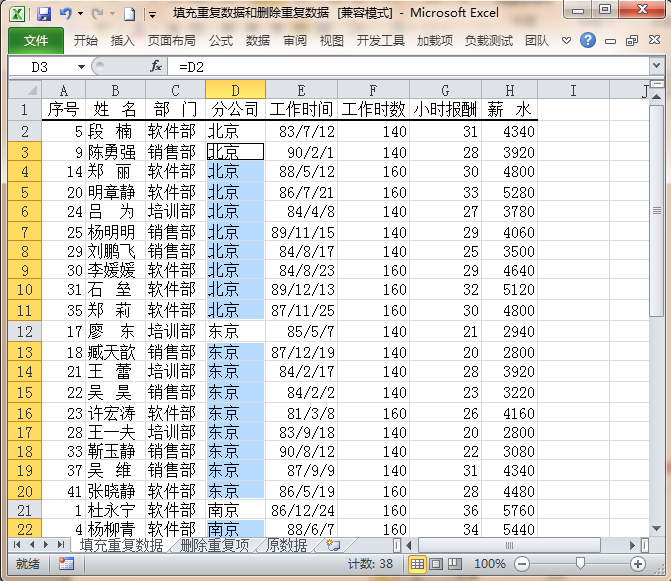Screen dimensions: 671x581
Task: Open the 审阅 ribbon tab
Action: point(295,41)
